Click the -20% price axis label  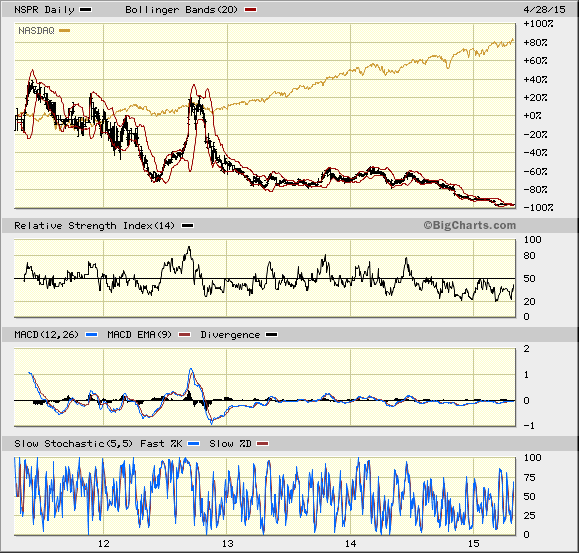pyautogui.click(x=535, y=134)
